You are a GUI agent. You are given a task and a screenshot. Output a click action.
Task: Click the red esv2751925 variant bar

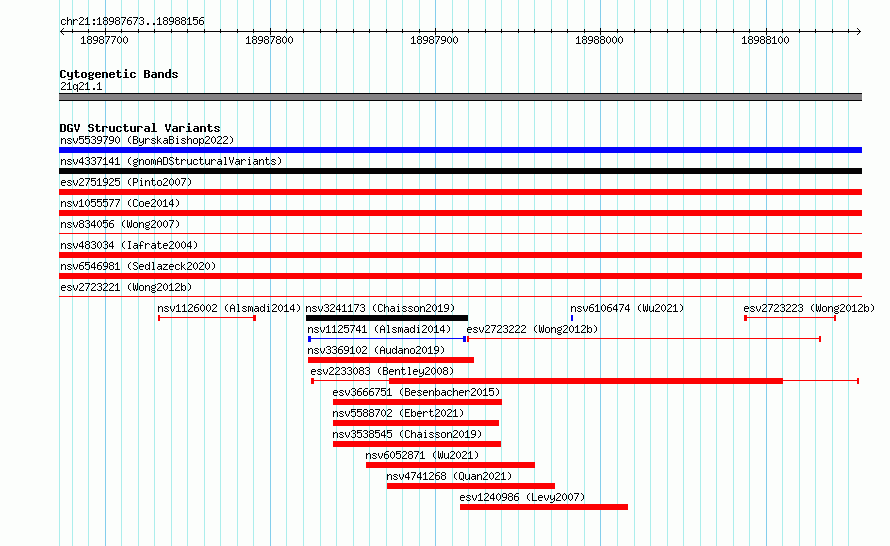point(460,192)
